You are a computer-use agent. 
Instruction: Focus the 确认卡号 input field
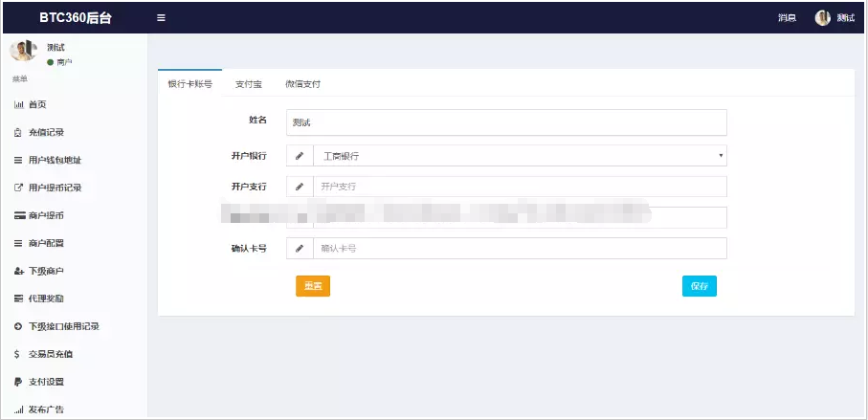(x=520, y=249)
